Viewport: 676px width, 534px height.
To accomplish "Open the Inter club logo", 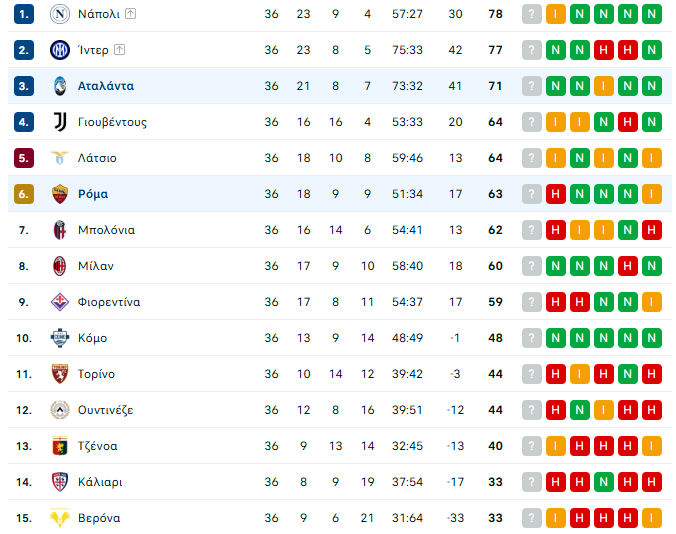I will (x=60, y=50).
